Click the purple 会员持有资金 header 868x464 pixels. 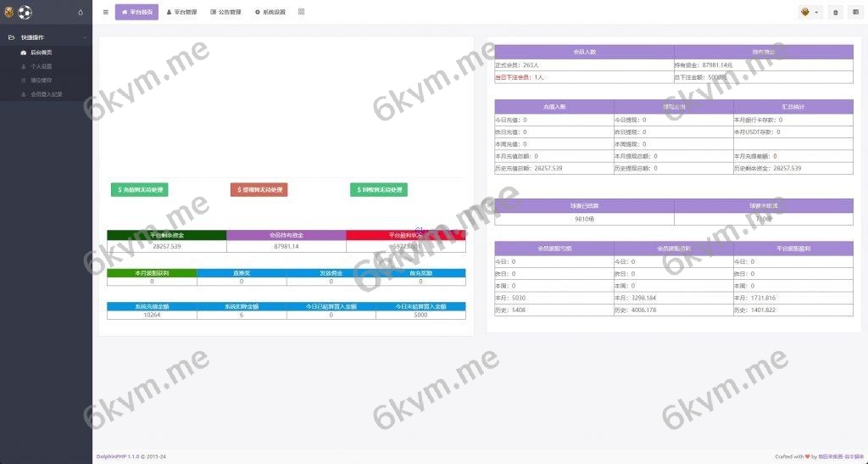click(287, 235)
